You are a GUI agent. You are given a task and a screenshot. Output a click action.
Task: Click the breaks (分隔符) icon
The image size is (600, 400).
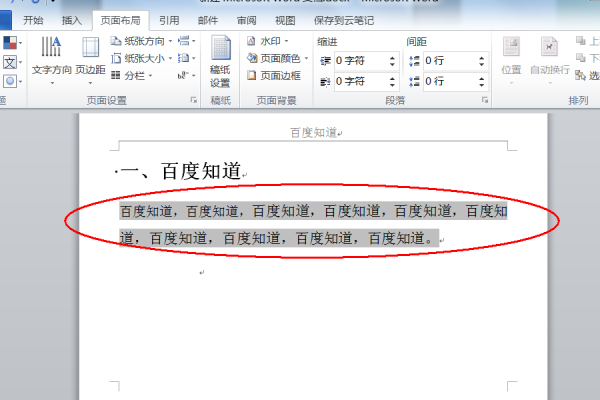pyautogui.click(x=186, y=41)
